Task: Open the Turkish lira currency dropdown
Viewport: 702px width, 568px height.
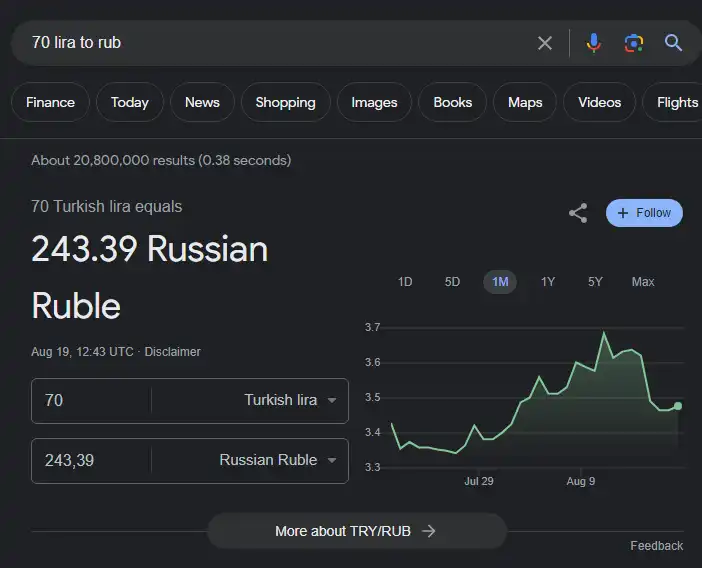Action: coord(290,400)
